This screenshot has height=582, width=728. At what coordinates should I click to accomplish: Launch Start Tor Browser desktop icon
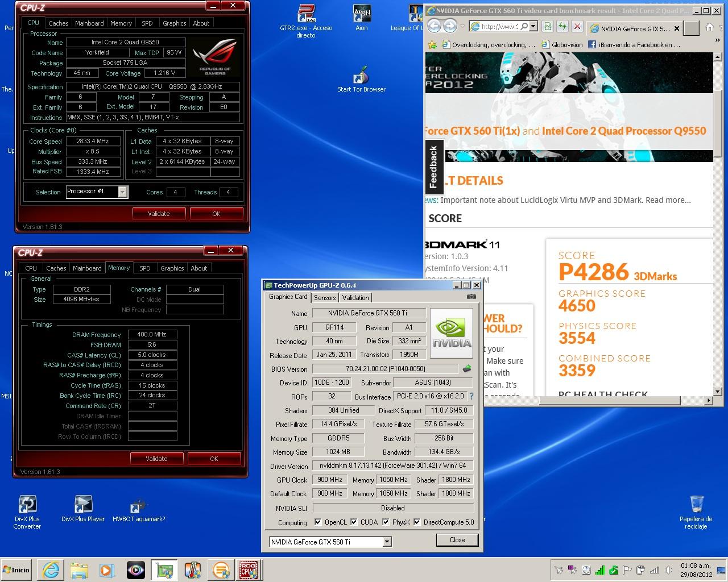[361, 79]
